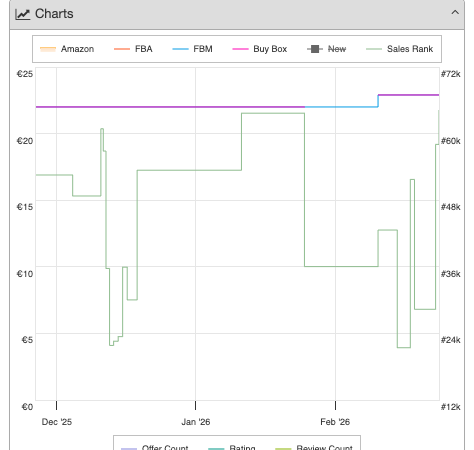Toggle the Rating legend entry

(232, 447)
